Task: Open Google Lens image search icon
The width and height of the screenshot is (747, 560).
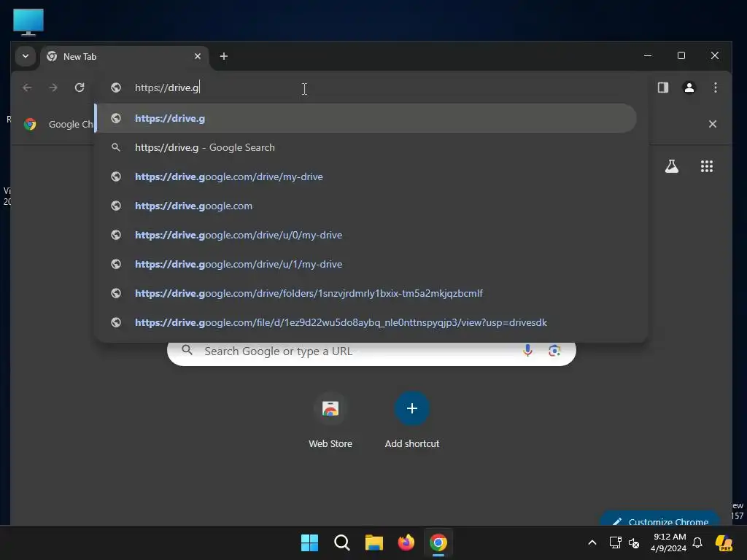Action: click(554, 351)
